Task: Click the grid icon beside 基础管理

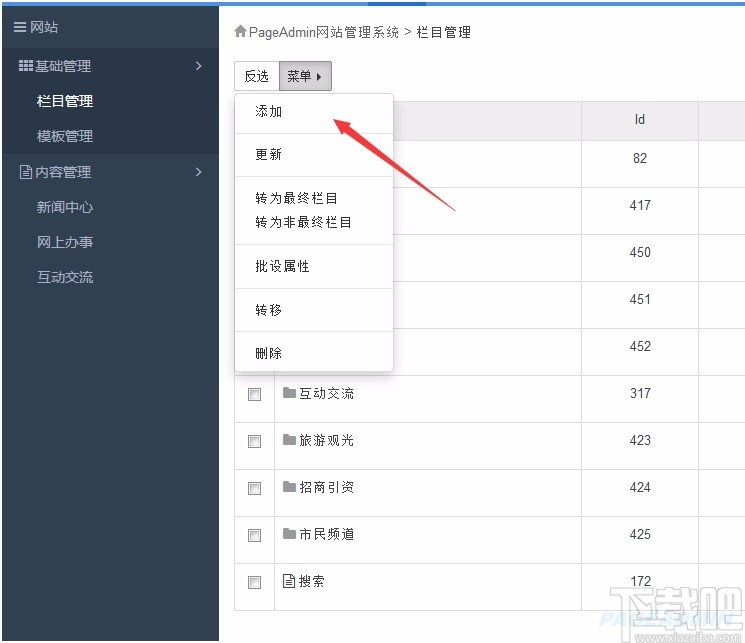Action: point(26,66)
